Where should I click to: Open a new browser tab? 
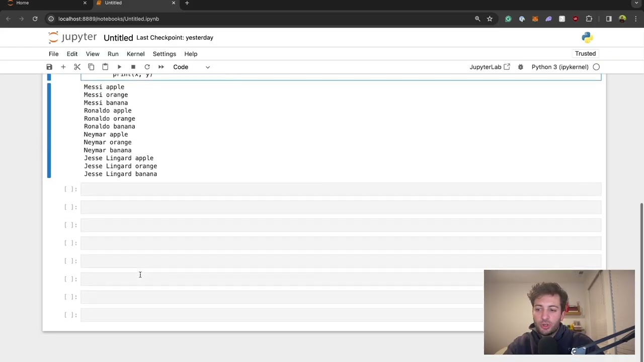[x=187, y=3]
